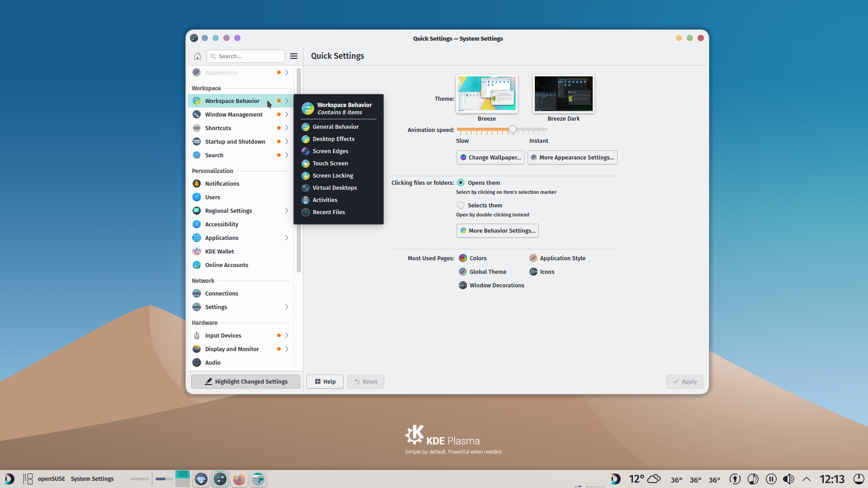Focus the Search settings field
The image size is (868, 488).
pos(245,56)
